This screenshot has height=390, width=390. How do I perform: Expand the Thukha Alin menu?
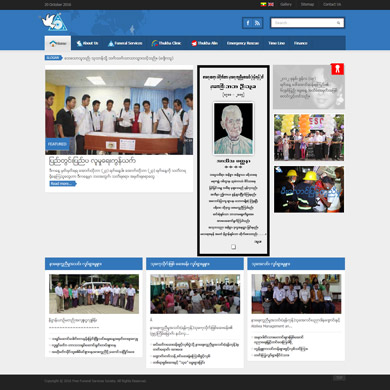(x=205, y=43)
